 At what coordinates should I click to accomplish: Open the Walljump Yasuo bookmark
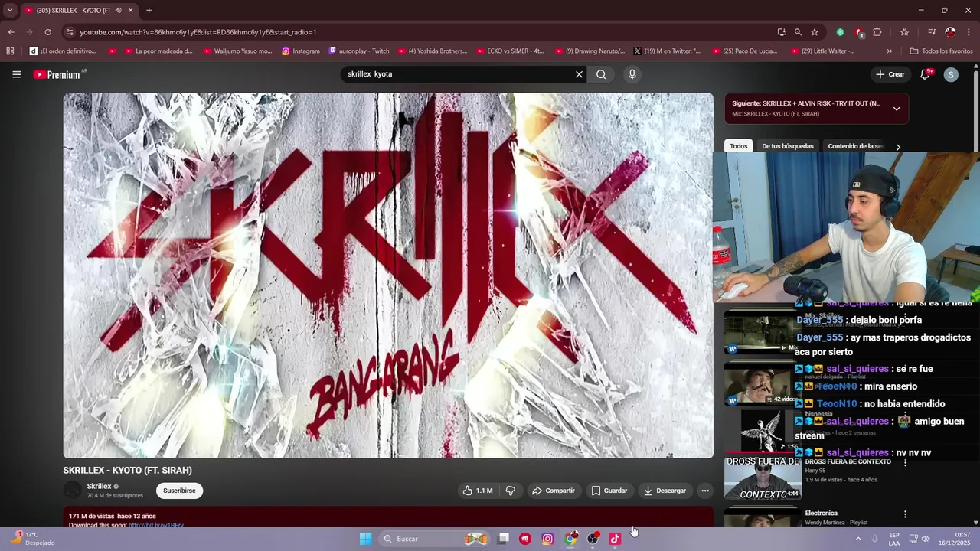(237, 51)
